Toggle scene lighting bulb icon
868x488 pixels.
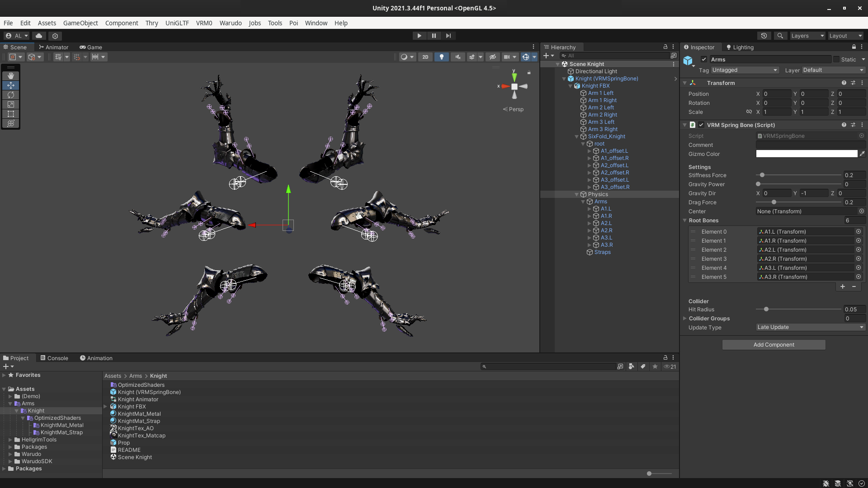[441, 57]
